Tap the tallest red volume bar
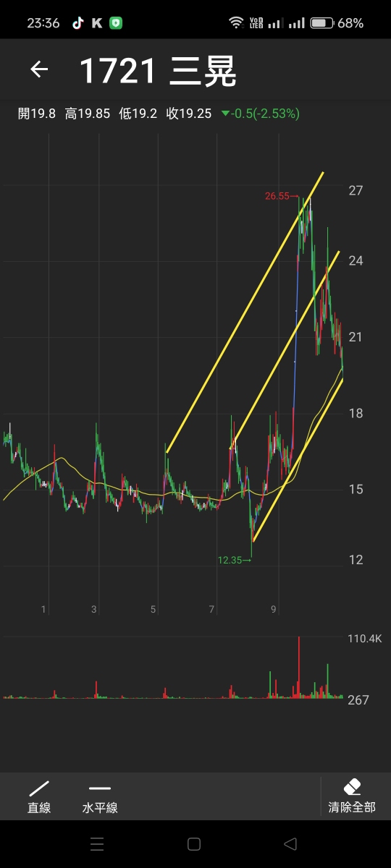This screenshot has height=868, width=391. coord(298,667)
